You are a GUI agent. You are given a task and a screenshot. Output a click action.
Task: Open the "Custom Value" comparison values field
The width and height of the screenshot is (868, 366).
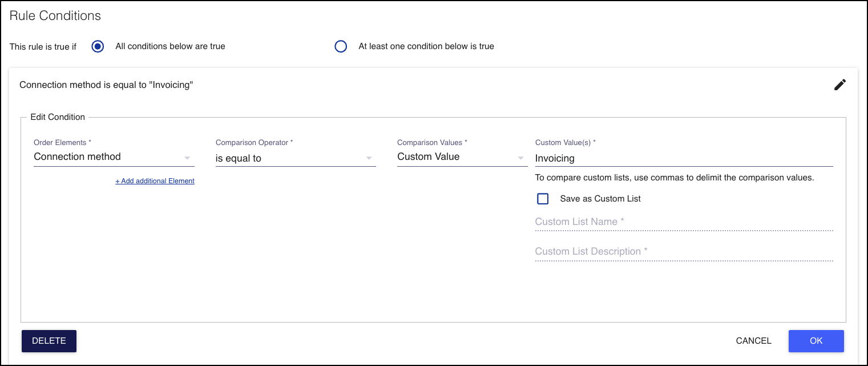[x=454, y=157]
